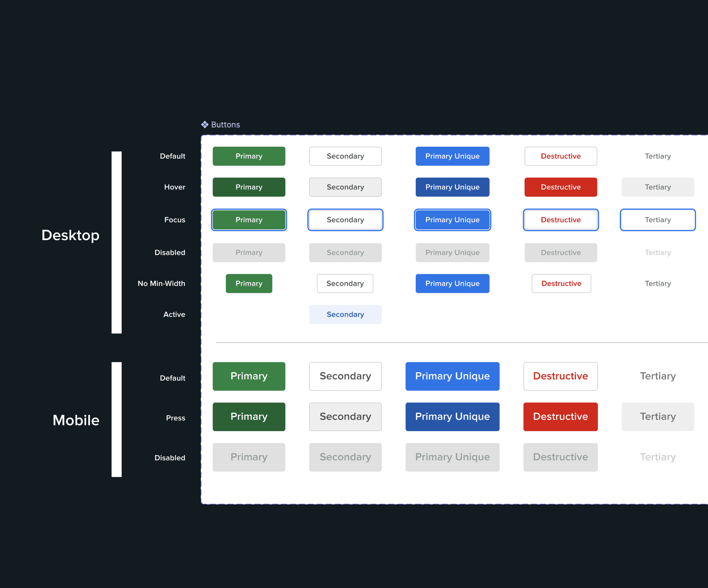Click the focused Primary Unique button
708x588 pixels.
tap(452, 220)
